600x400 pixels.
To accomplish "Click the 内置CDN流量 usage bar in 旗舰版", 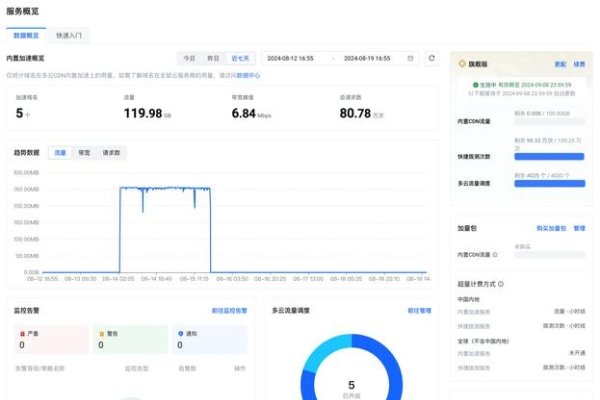I will (549, 121).
